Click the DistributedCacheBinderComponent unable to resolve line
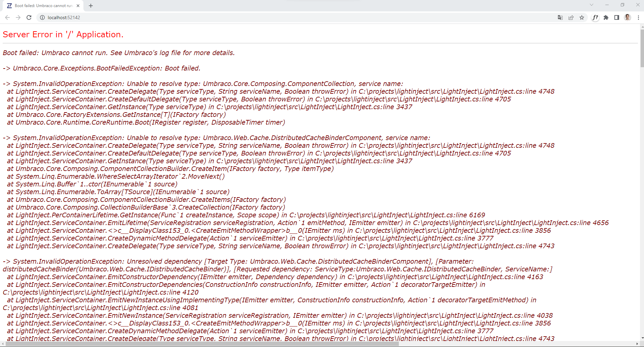Viewport: 644px width, 347px height. 217,138
